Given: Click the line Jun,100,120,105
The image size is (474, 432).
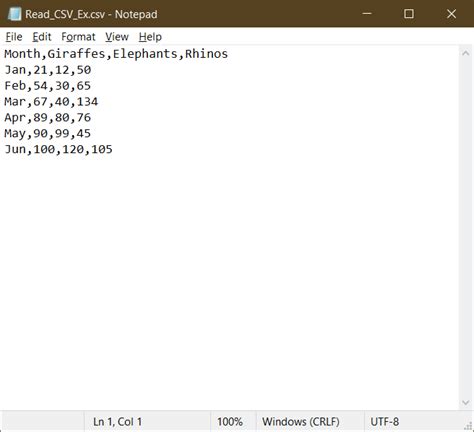Looking at the screenshot, I should (58, 149).
